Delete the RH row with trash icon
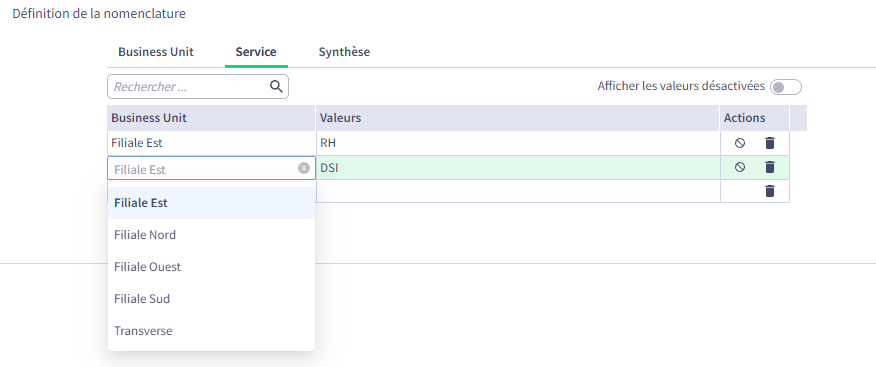Screen dimensions: 876x367 [770, 143]
